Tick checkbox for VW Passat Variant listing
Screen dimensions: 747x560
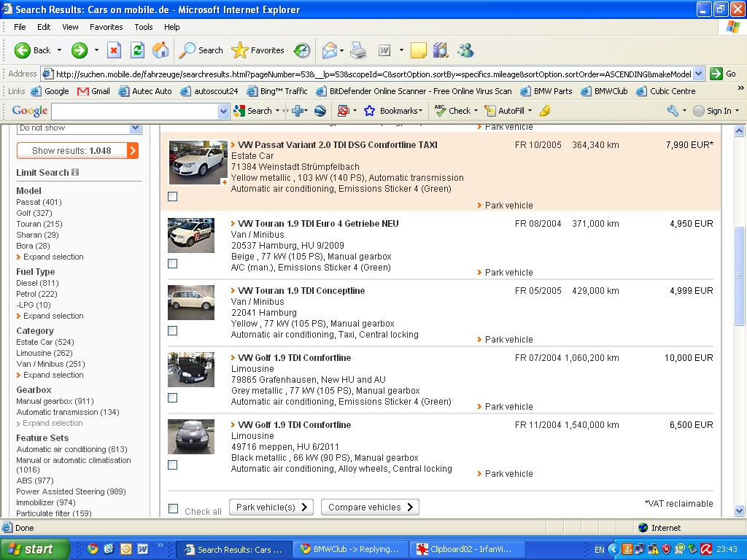point(172,196)
